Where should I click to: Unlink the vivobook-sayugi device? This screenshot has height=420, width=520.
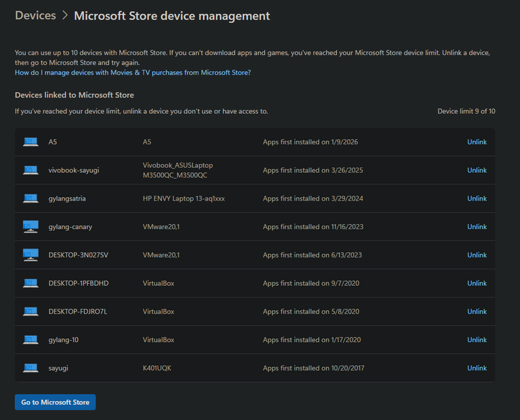[x=477, y=170]
